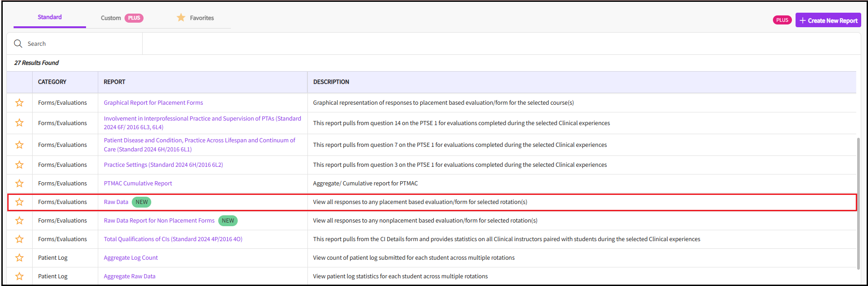Click in the Search reports field

tap(82, 44)
